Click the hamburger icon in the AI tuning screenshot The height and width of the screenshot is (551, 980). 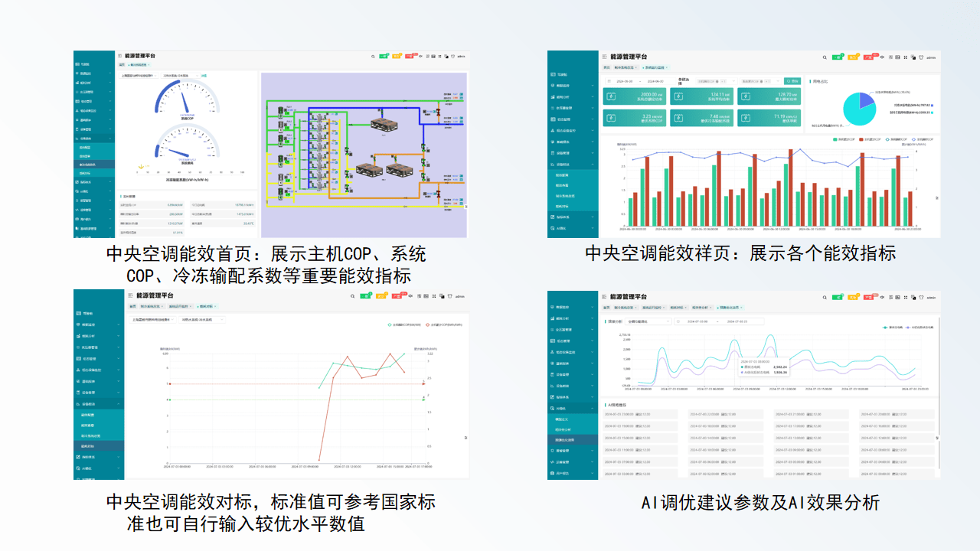pyautogui.click(x=604, y=297)
